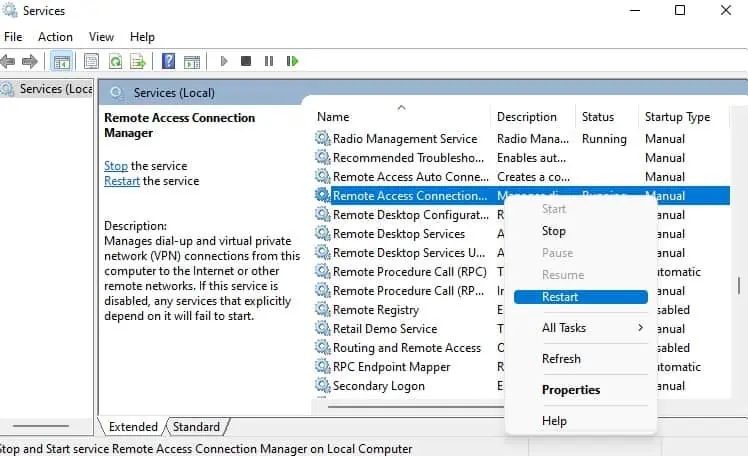This screenshot has height=456, width=748.
Task: Click the Export List toolbar icon
Action: coord(140,61)
